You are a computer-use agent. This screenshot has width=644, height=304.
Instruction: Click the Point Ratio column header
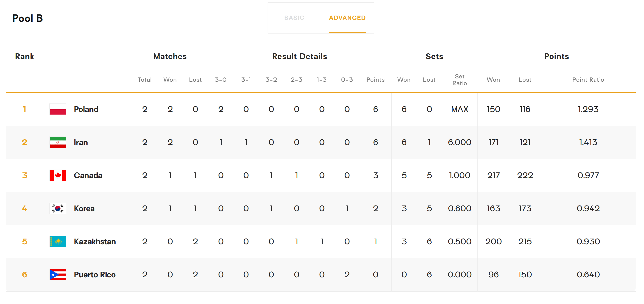pyautogui.click(x=588, y=80)
